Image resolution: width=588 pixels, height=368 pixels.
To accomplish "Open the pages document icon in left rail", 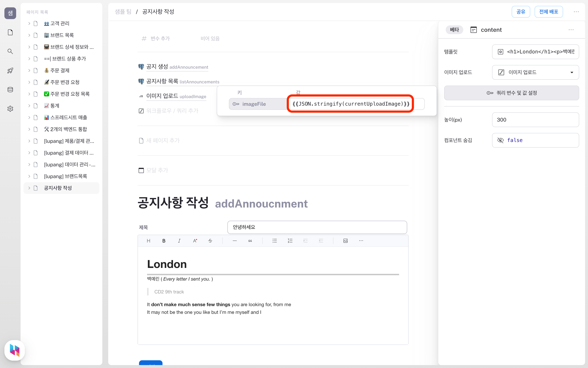I will [10, 32].
